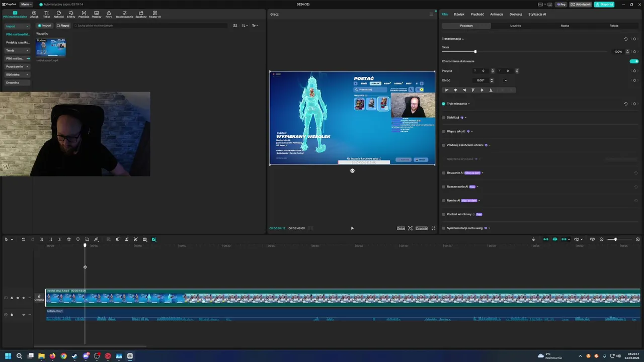Viewport: 644px width, 362px height.
Task: Click the Split clip tool in timeline toolbar
Action: coord(42,239)
